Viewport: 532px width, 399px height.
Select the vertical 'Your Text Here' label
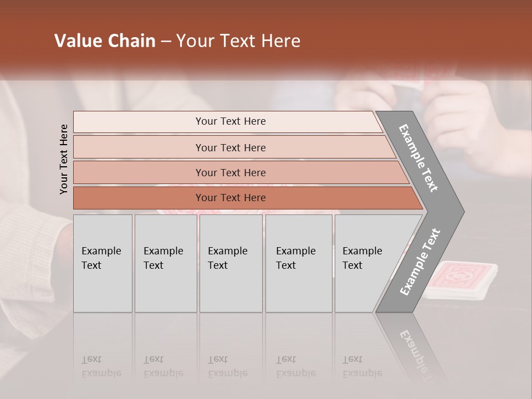[64, 159]
